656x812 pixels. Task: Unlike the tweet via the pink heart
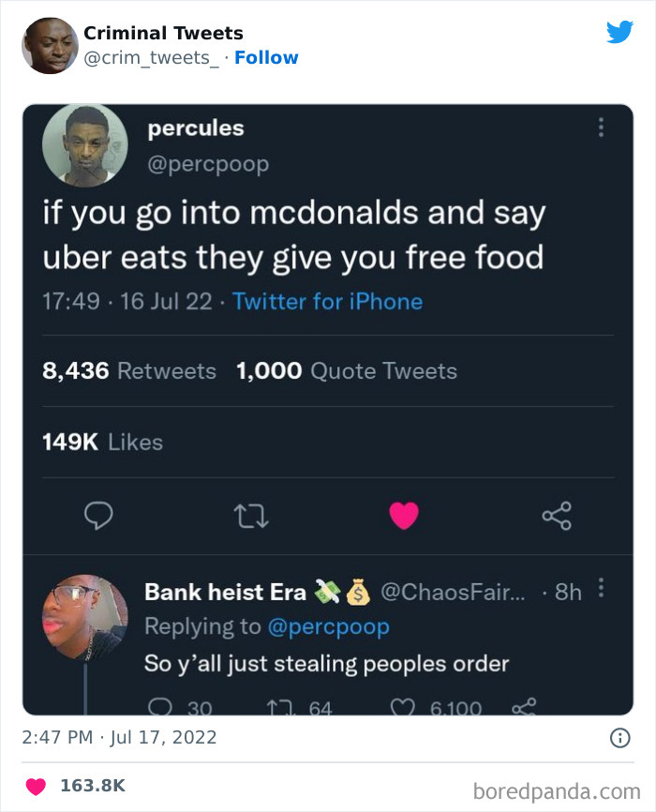tap(403, 515)
